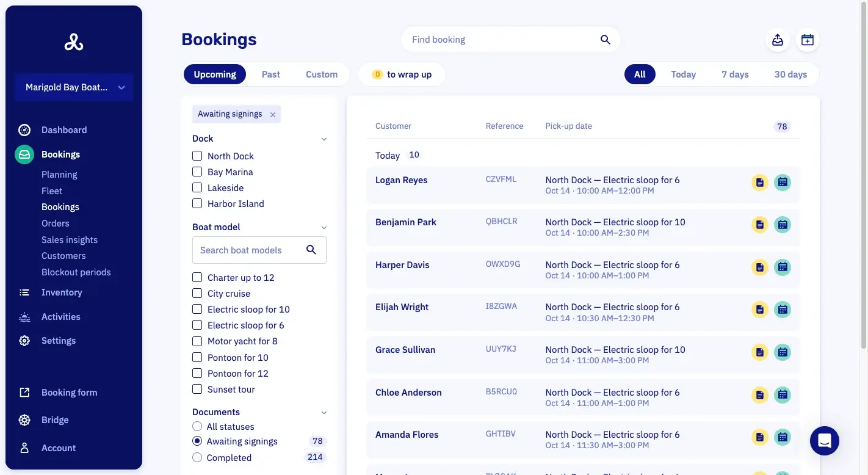This screenshot has height=475, width=868.
Task: Click the Find booking input field
Action: [x=510, y=40]
